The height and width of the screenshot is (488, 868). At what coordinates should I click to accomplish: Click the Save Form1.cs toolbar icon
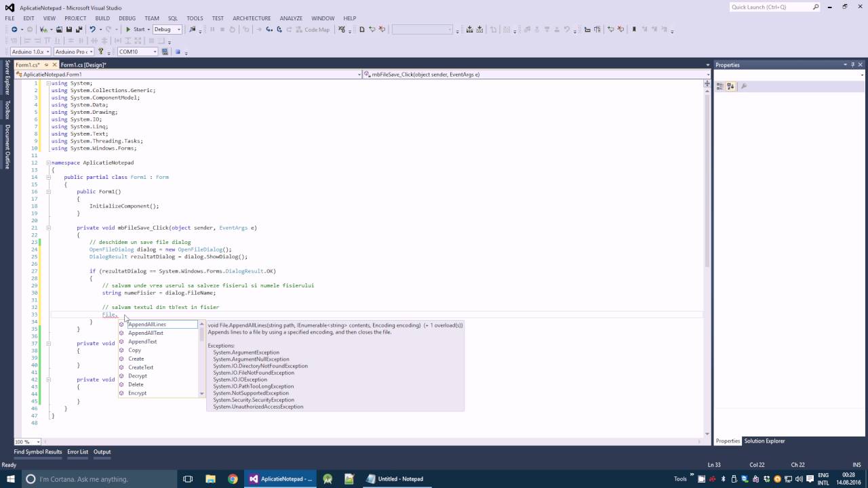click(x=68, y=29)
